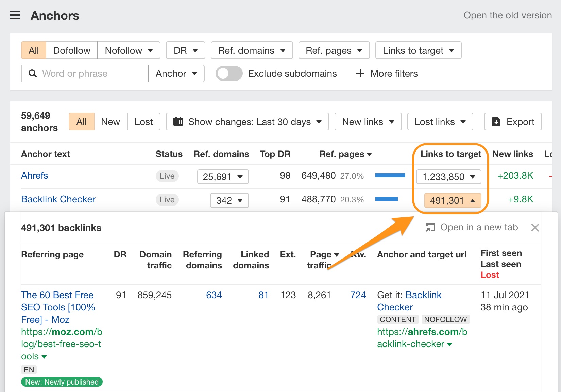Toggle Exclude subdomains switch
This screenshot has height=392, width=561.
coord(229,73)
